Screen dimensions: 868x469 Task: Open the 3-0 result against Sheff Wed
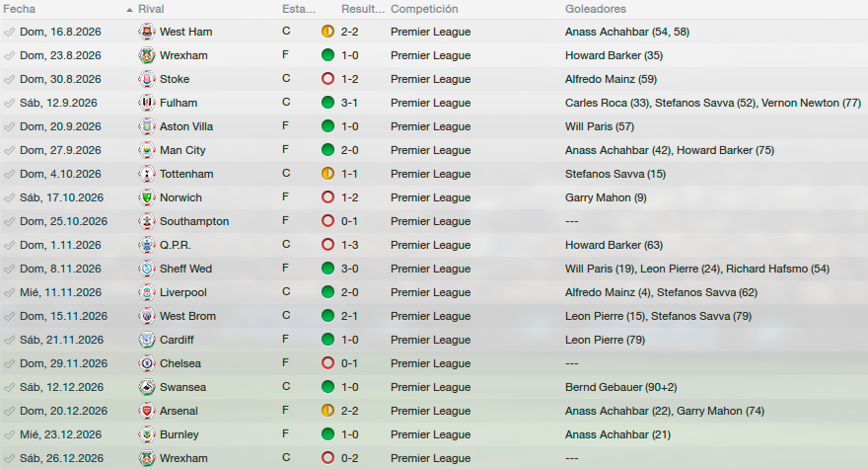[350, 269]
